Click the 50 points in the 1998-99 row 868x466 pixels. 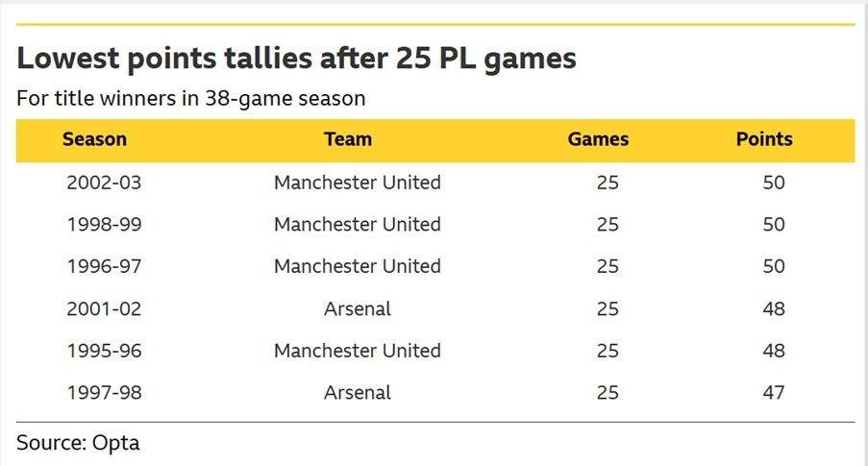coord(774,225)
